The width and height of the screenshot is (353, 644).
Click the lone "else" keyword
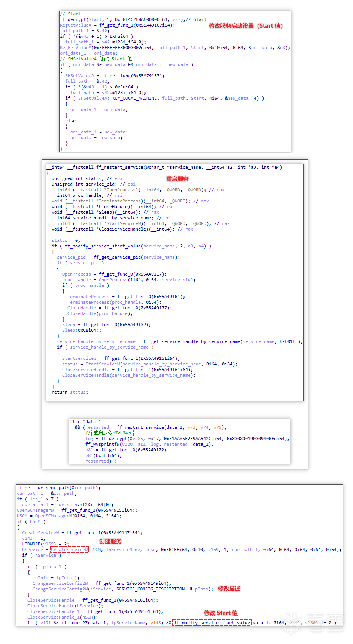[x=70, y=121]
